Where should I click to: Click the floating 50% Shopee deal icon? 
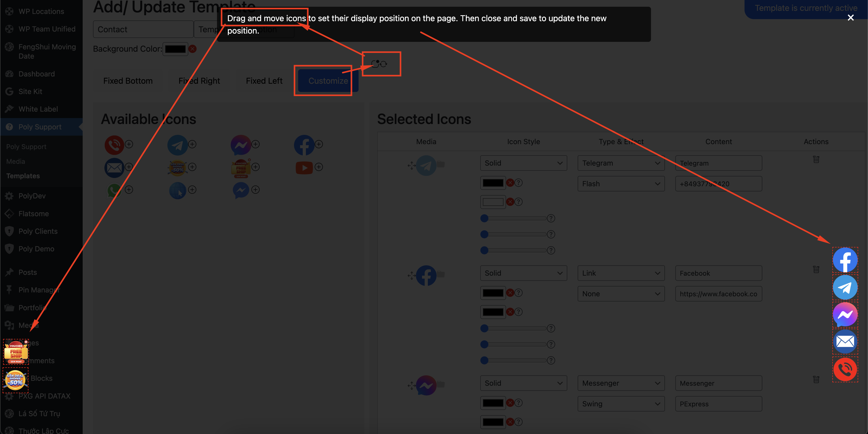(x=16, y=380)
